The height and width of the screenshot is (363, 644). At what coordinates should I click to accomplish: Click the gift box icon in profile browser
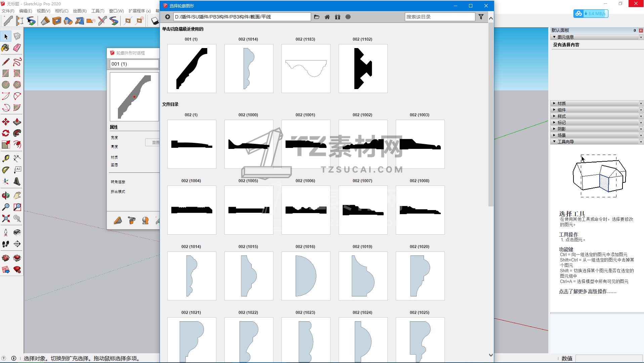(x=338, y=17)
